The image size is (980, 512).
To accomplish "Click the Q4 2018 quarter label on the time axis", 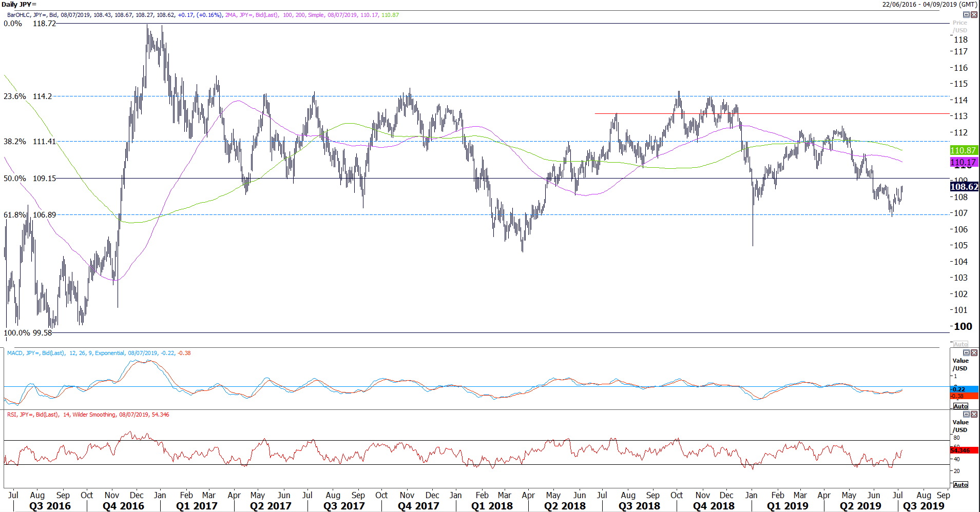I will (x=714, y=506).
